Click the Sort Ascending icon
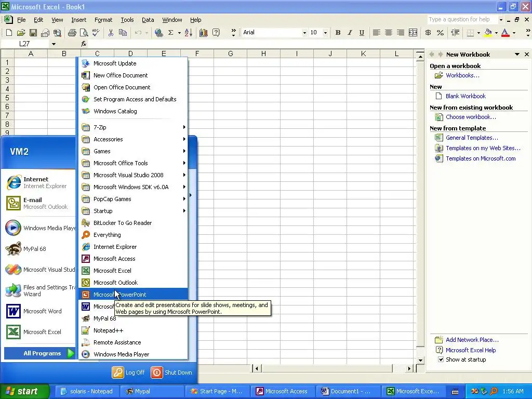Viewport: 532px width, 399px height. click(x=189, y=33)
